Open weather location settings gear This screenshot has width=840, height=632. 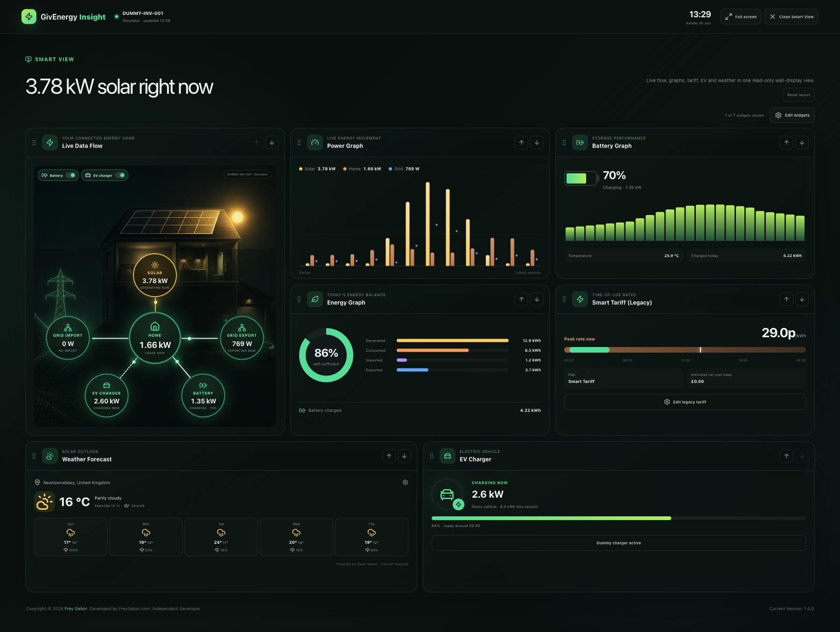(x=405, y=482)
